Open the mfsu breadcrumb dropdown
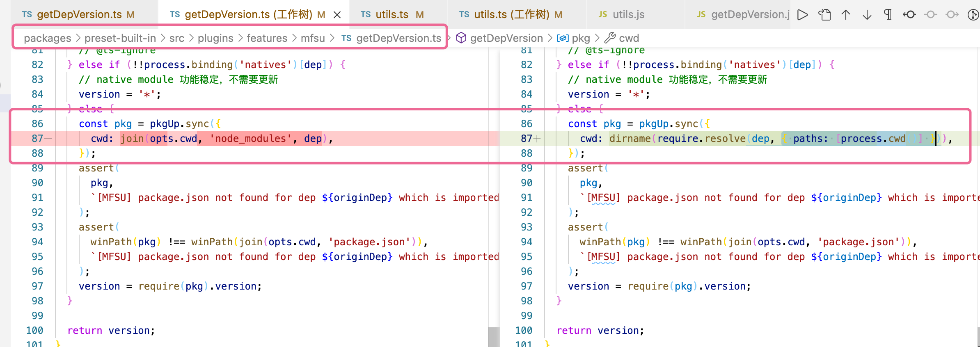980x347 pixels. click(313, 38)
